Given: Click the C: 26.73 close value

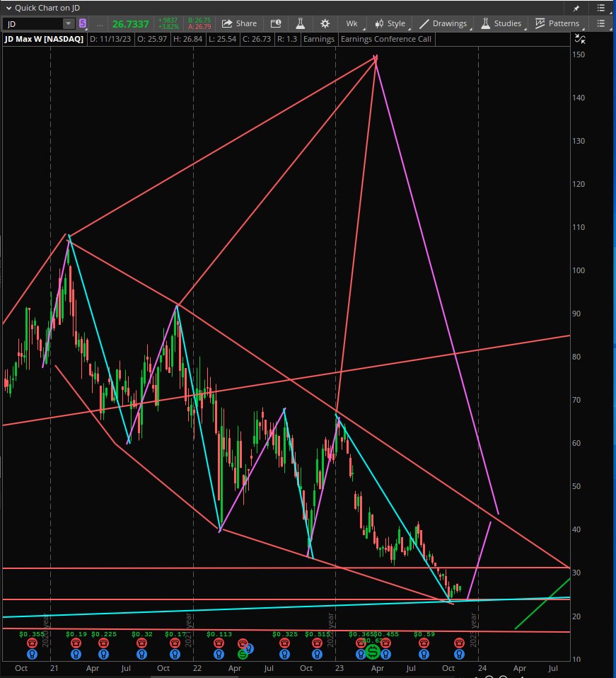Looking at the screenshot, I should tap(257, 39).
